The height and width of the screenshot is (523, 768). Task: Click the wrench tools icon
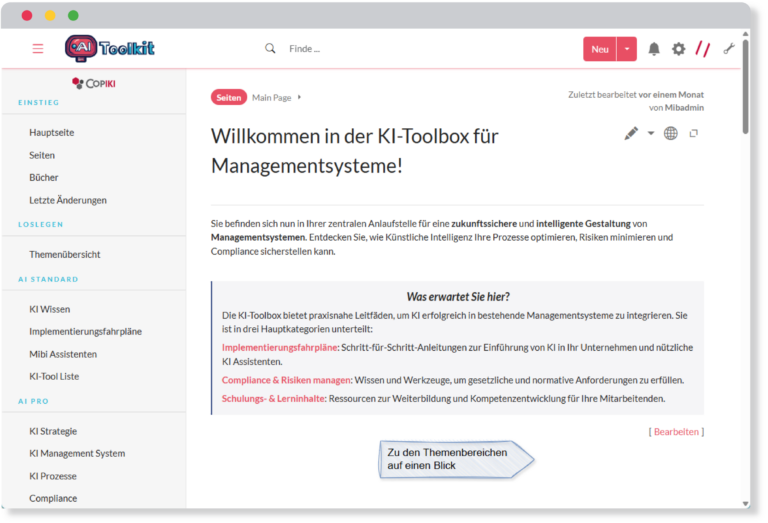729,48
